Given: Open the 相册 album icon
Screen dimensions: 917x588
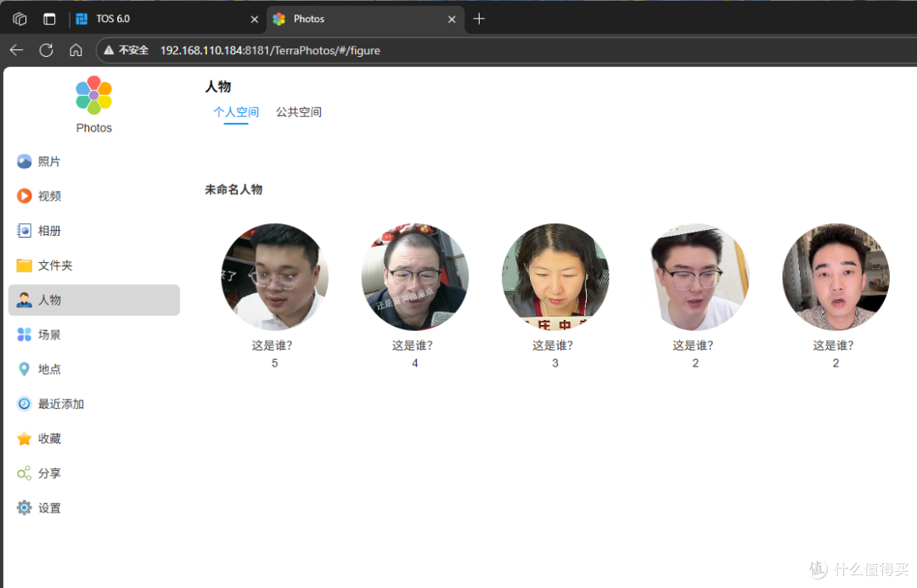Looking at the screenshot, I should (x=24, y=230).
